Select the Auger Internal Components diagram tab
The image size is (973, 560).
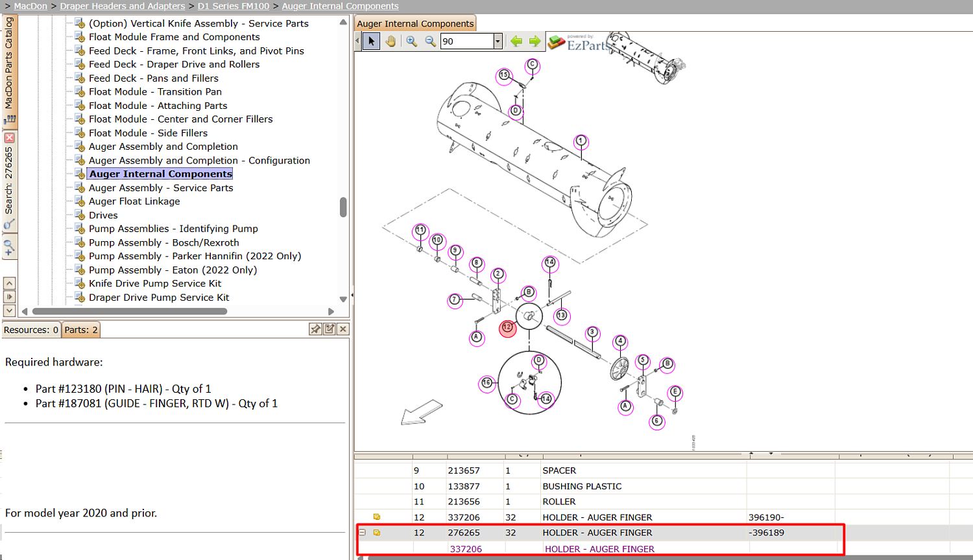[415, 23]
